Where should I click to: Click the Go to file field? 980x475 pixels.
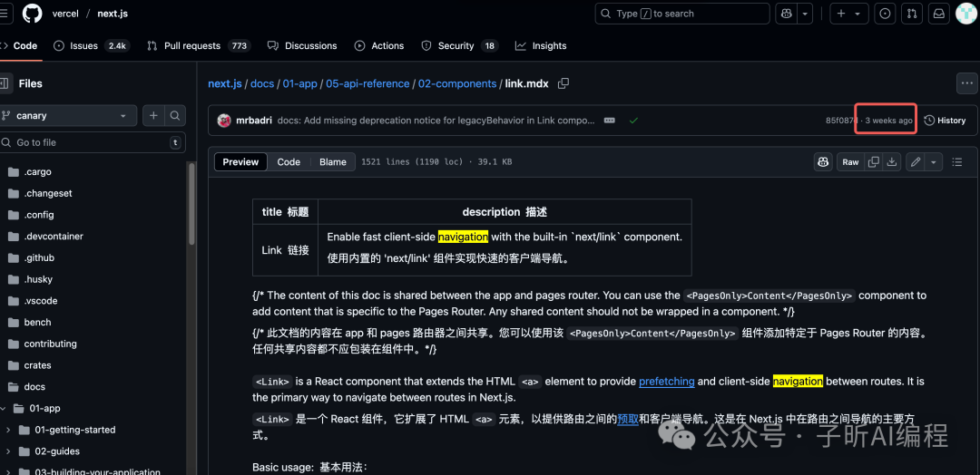tap(93, 142)
